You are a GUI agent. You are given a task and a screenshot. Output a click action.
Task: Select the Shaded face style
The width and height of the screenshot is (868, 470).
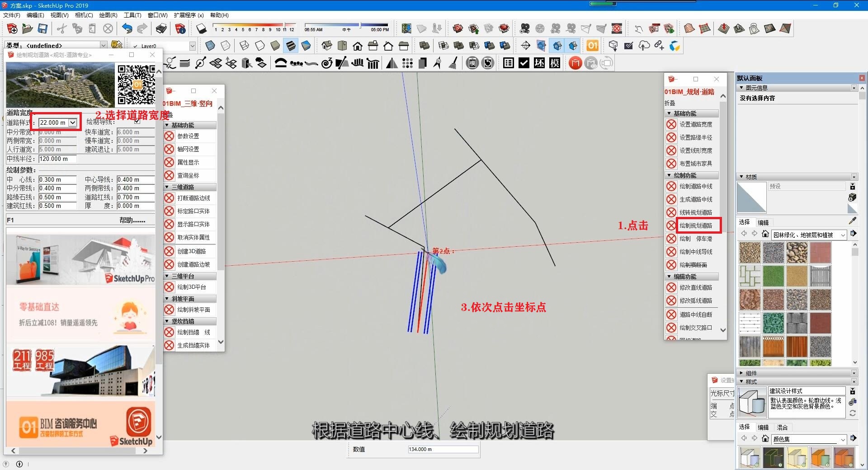tap(275, 46)
